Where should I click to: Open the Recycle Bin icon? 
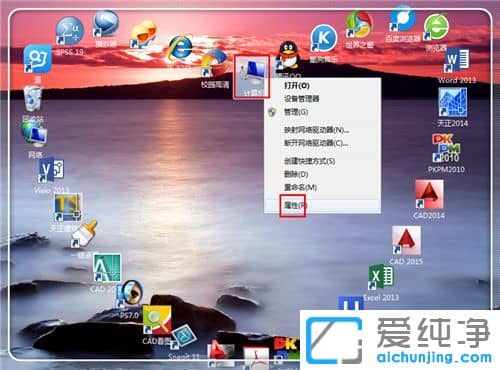(x=33, y=98)
